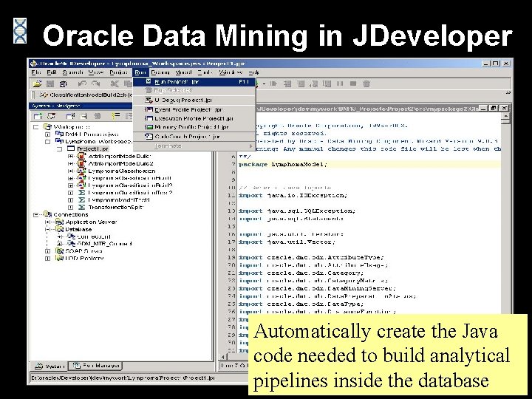Click the Workspaces node icon in navigator
This screenshot has width=532, height=399.
tap(47, 127)
